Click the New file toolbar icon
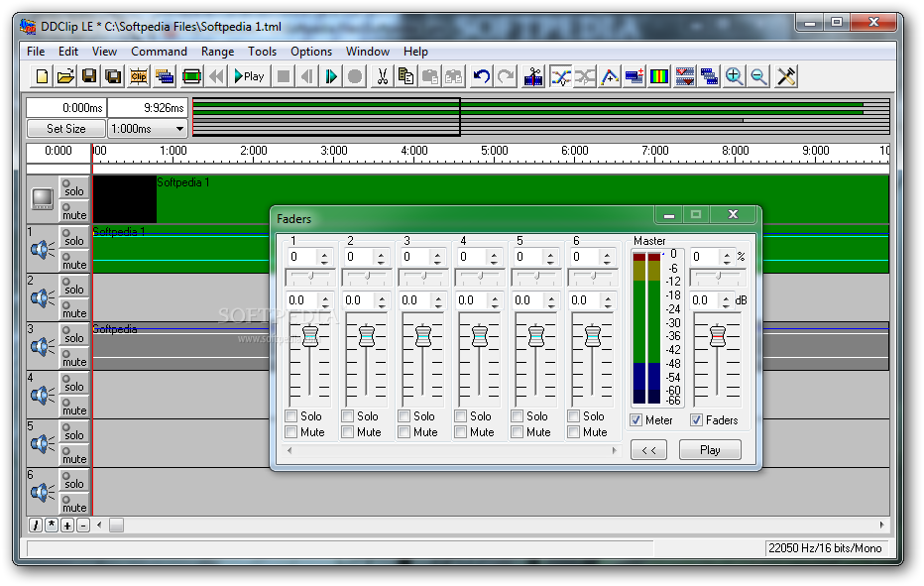 coord(42,76)
